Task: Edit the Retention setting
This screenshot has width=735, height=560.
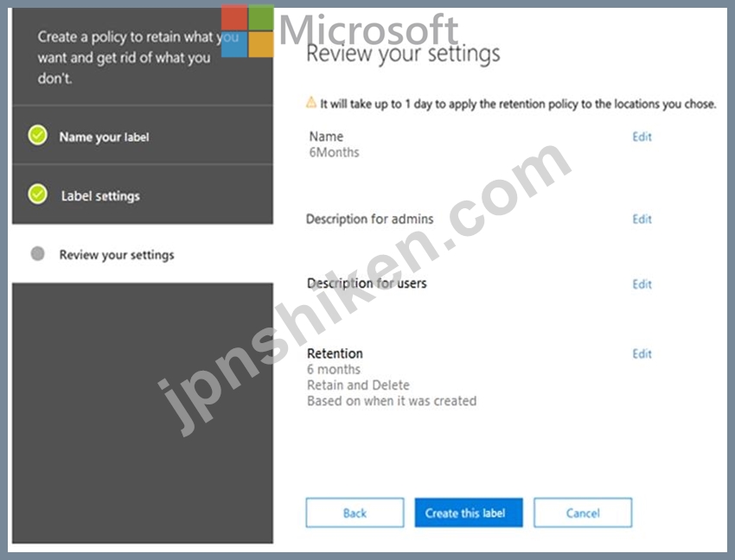Action: (x=642, y=353)
